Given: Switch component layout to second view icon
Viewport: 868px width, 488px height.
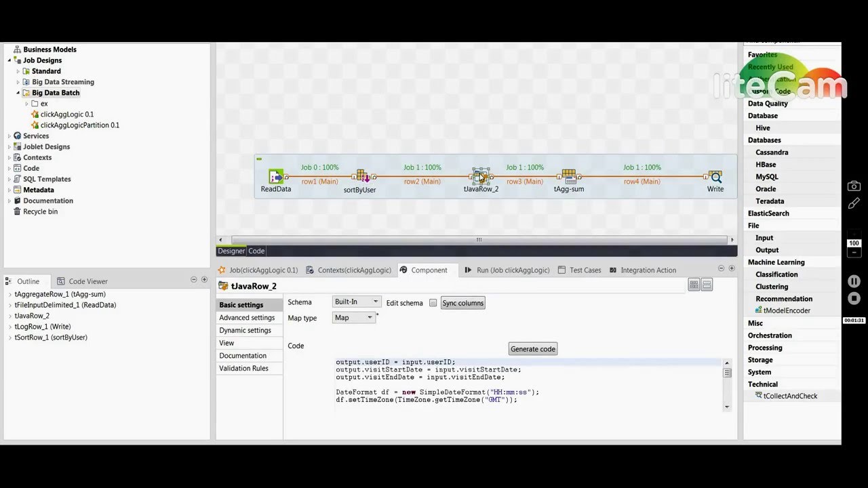Looking at the screenshot, I should coord(707,285).
